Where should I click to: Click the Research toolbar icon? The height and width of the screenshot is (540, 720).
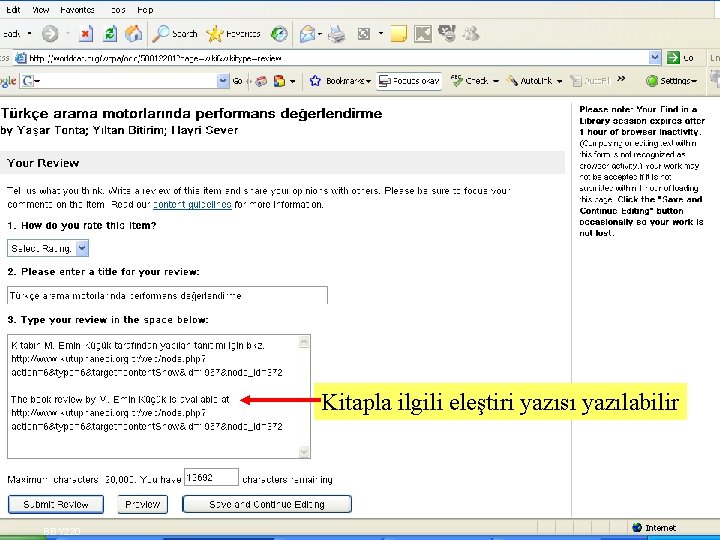pos(447,34)
